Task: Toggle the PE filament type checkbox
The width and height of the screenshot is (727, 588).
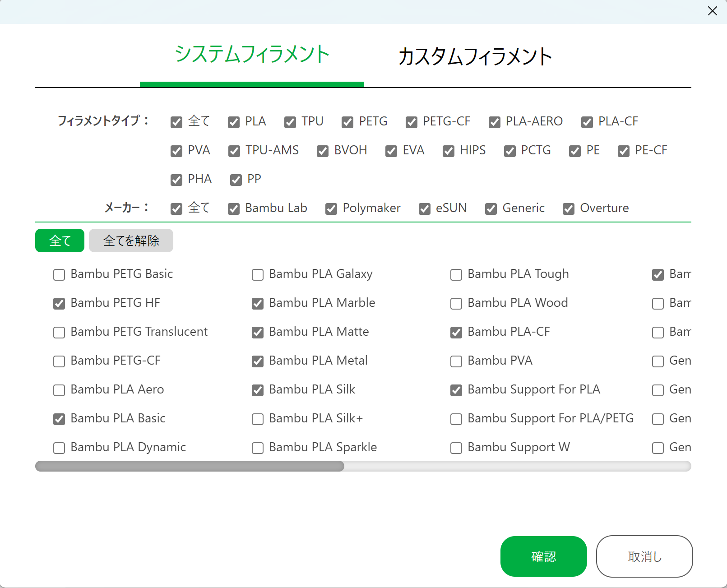Action: point(575,151)
